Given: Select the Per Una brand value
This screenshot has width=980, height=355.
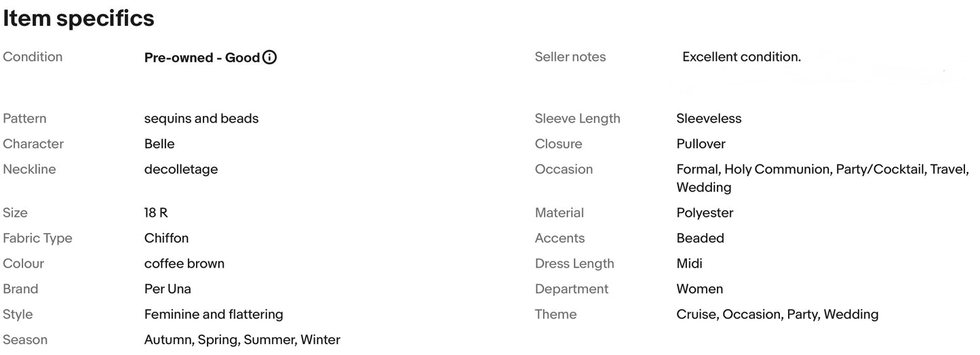Looking at the screenshot, I should (168, 289).
